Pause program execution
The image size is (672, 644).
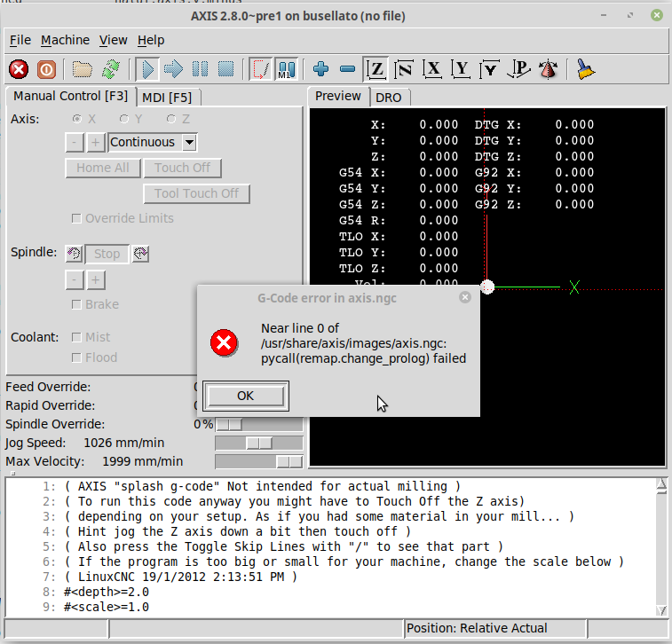pos(200,69)
